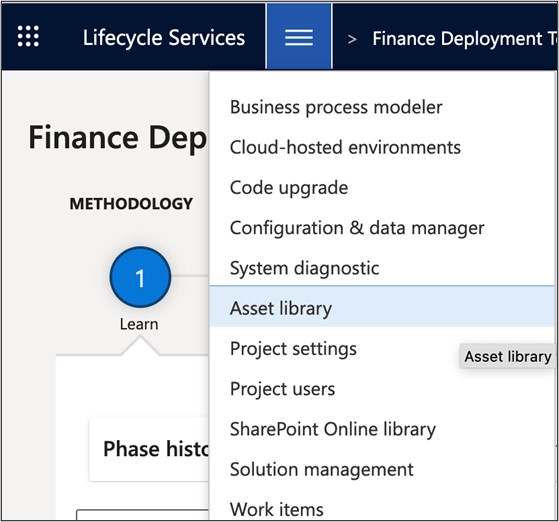Viewport: 559px width, 522px height.
Task: Select methodology phase 1 circle
Action: tap(140, 277)
